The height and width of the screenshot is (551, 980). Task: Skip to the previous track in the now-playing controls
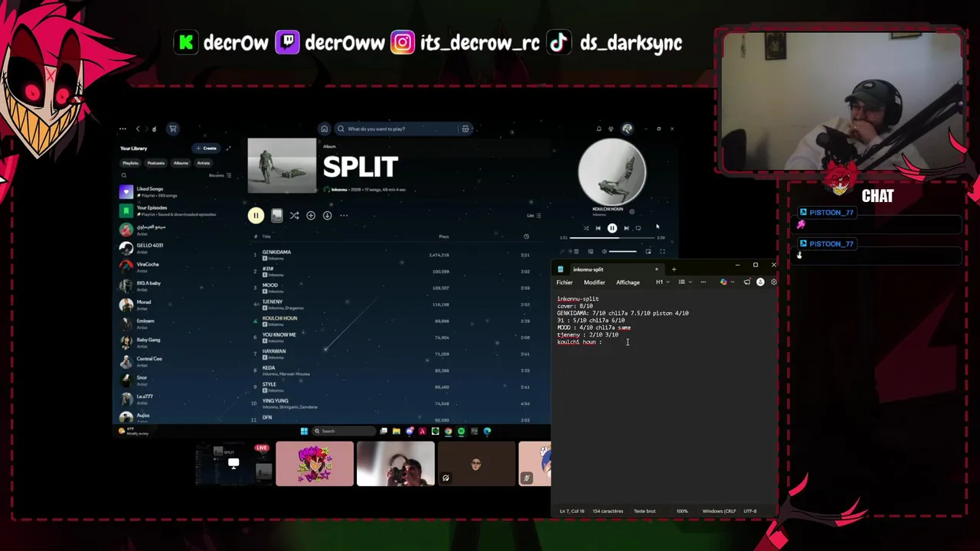pos(598,228)
